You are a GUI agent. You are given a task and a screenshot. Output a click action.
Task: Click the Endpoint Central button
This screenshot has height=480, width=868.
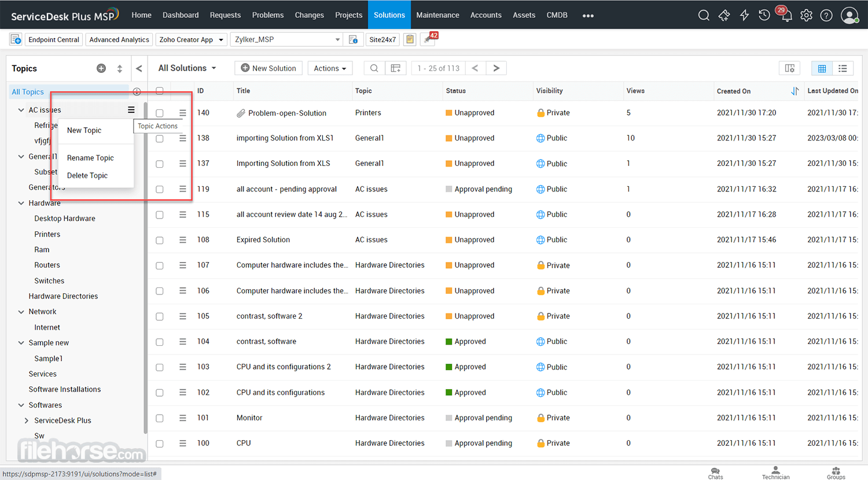tap(54, 39)
